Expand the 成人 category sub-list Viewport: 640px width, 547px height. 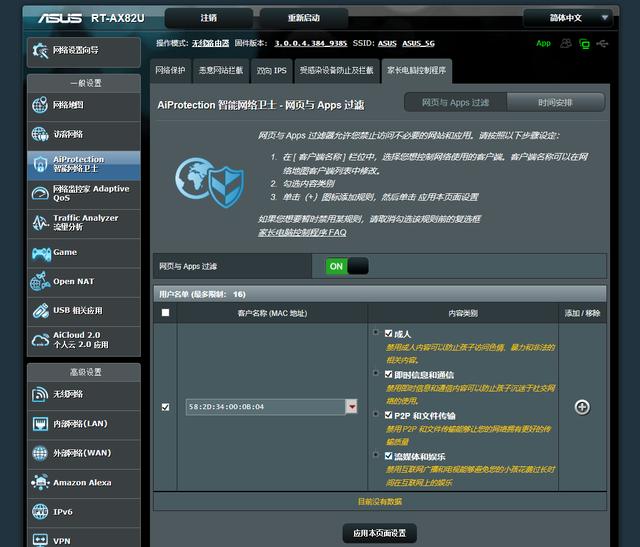[376, 332]
